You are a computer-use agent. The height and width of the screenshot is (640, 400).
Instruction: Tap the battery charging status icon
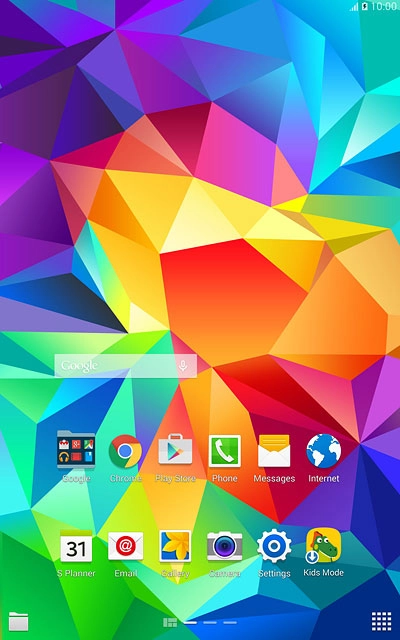[364, 7]
